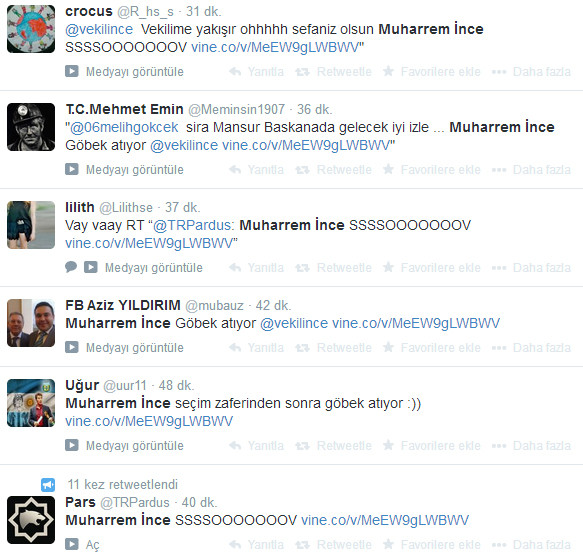Open crocus's globe profile avatar
Viewport: 583px width, 553px height.
point(31,29)
